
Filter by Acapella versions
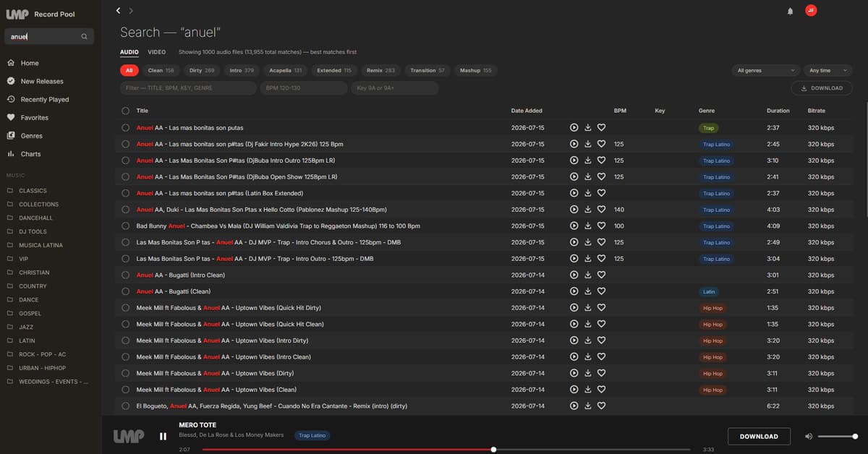pos(285,71)
